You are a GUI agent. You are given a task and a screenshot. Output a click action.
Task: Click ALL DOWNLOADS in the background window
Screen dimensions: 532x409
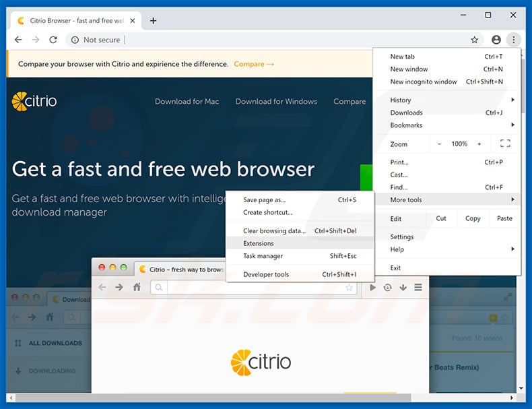(x=55, y=343)
